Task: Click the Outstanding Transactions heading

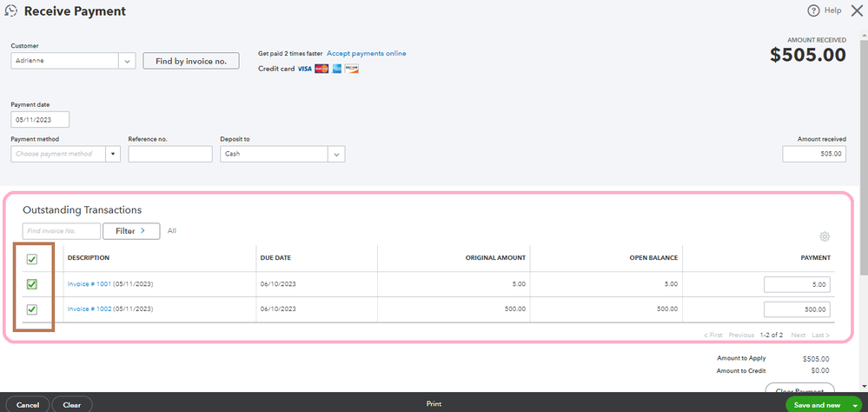Action: (82, 209)
